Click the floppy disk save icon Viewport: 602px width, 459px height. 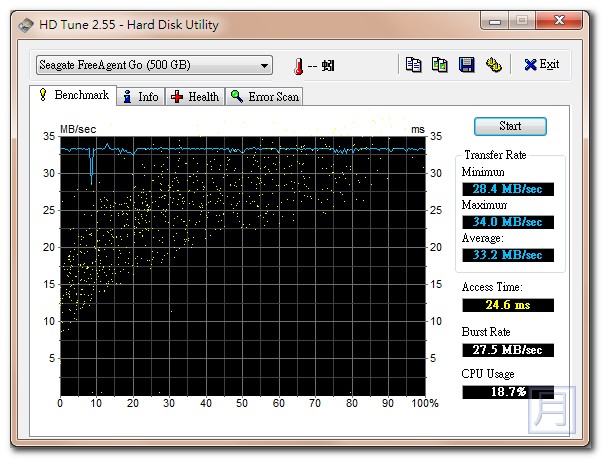coord(466,65)
